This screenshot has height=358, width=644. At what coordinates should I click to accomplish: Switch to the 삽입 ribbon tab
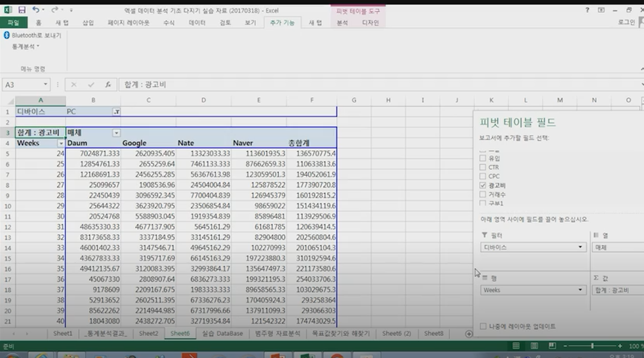click(89, 23)
